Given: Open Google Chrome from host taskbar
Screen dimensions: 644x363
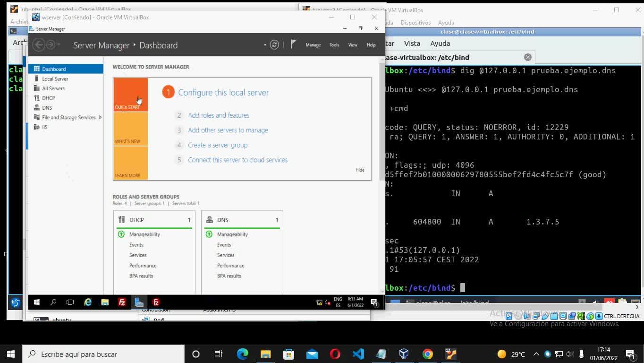Looking at the screenshot, I should pos(428,354).
